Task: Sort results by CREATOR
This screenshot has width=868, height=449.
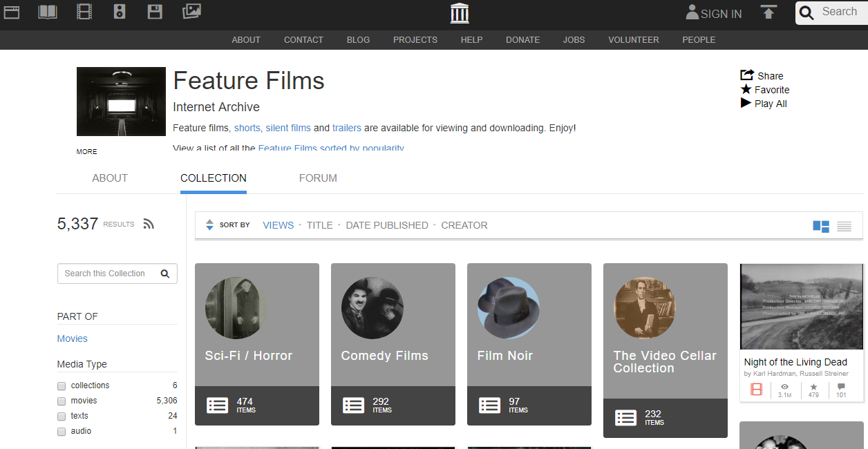Action: click(464, 225)
